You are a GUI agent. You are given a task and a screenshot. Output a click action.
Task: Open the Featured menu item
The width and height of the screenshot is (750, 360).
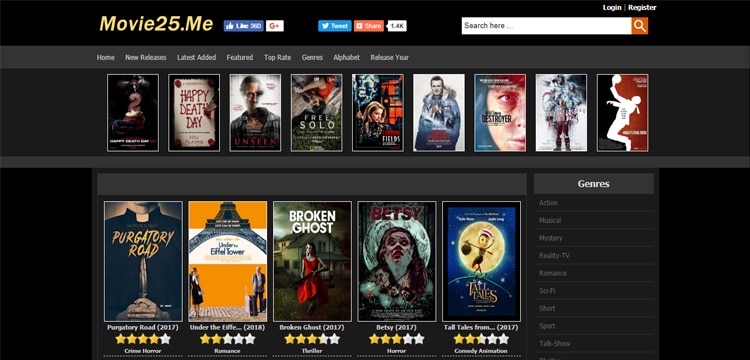pos(240,57)
